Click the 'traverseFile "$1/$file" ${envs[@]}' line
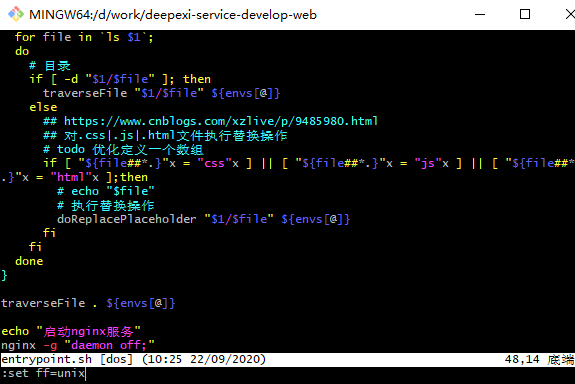The image size is (575, 384). coord(162,93)
